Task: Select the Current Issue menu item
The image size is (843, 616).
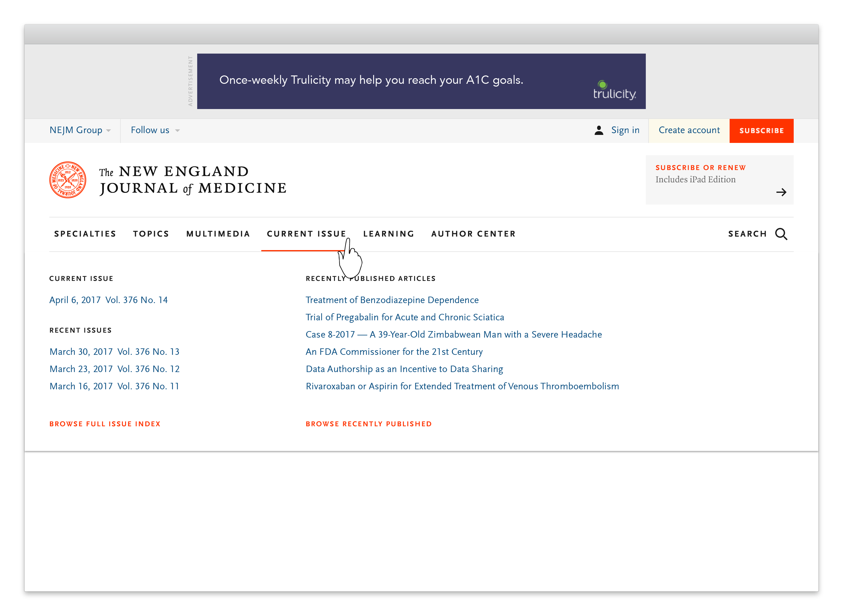Action: click(306, 234)
